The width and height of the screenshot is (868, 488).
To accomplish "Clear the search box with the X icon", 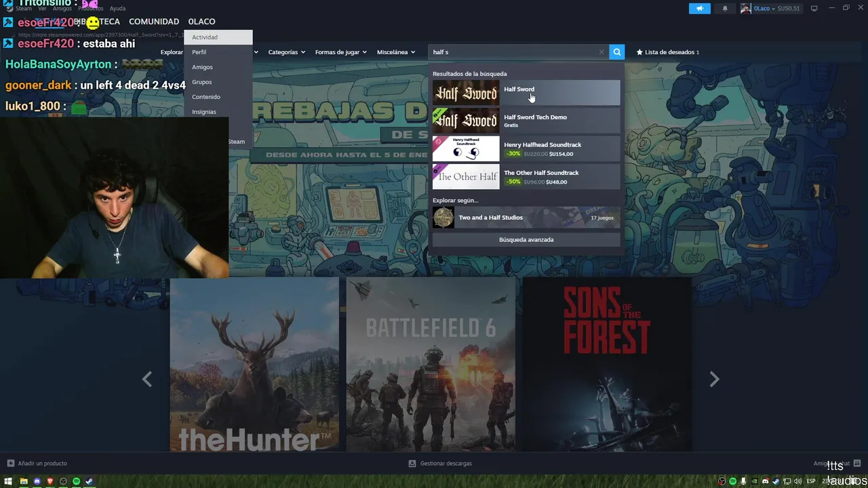I will [601, 52].
